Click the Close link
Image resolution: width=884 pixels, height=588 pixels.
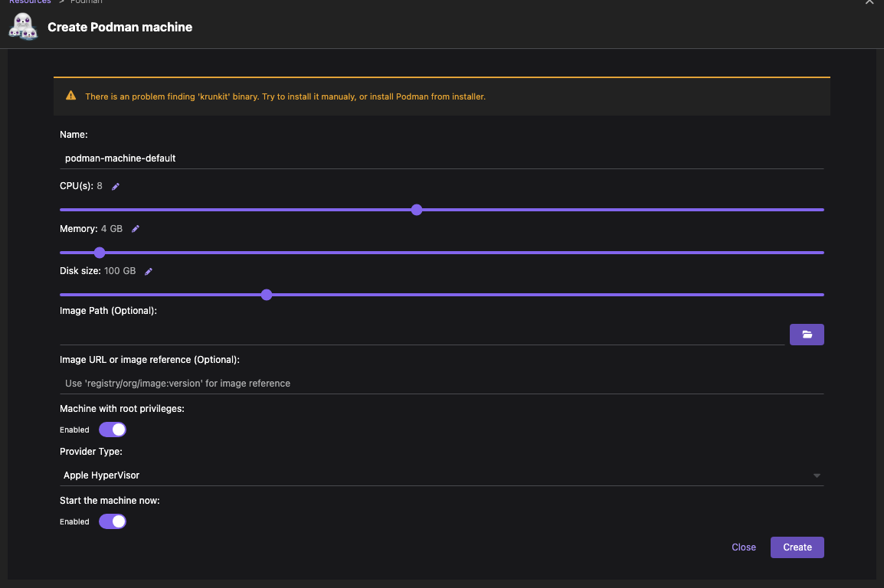tap(743, 547)
